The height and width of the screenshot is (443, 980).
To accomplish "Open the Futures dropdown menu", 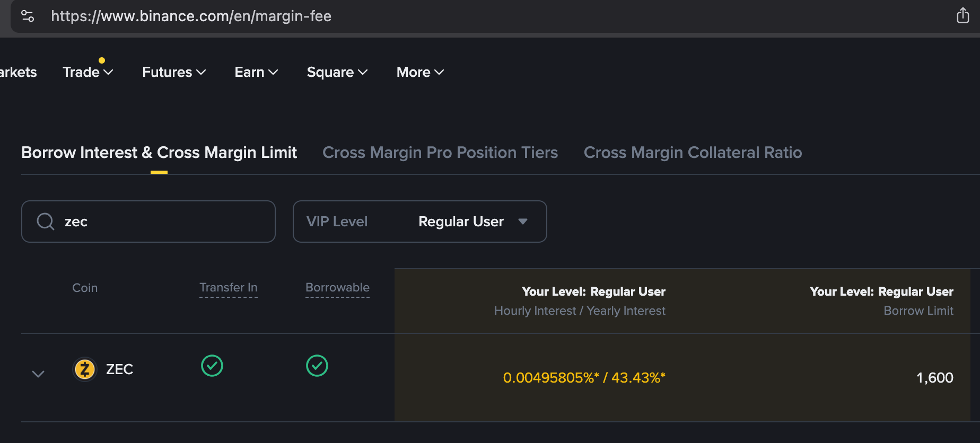I will pos(173,72).
